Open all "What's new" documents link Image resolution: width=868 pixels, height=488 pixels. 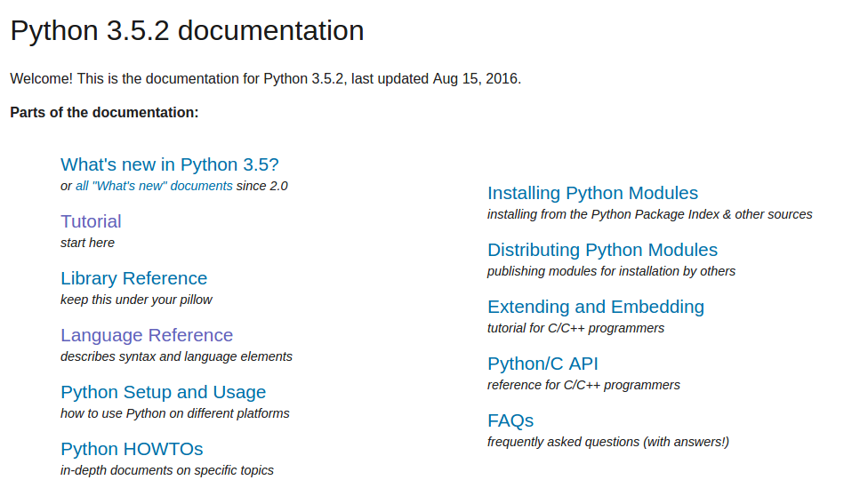[154, 186]
